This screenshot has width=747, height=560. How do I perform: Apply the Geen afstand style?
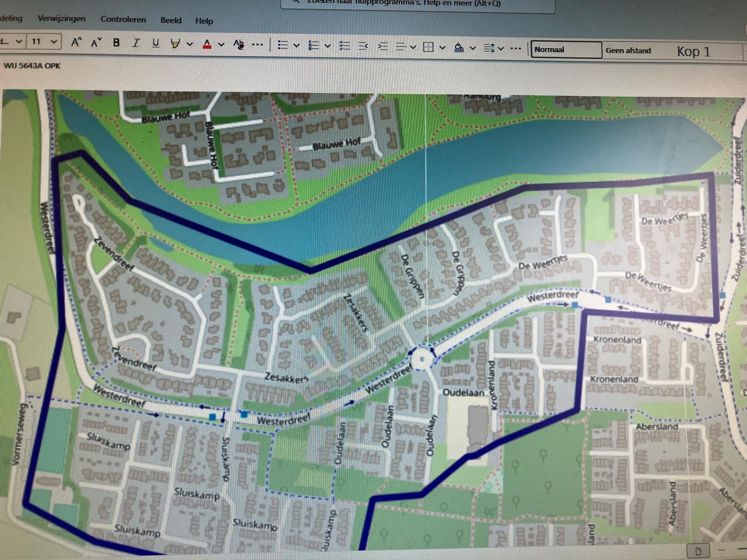[628, 50]
